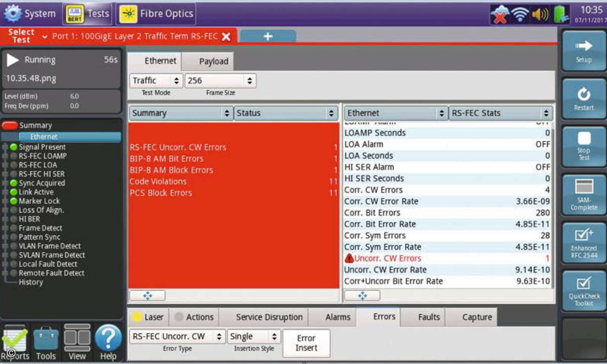
Task: Close the Port 1 100GigE test tab
Action: (x=226, y=36)
